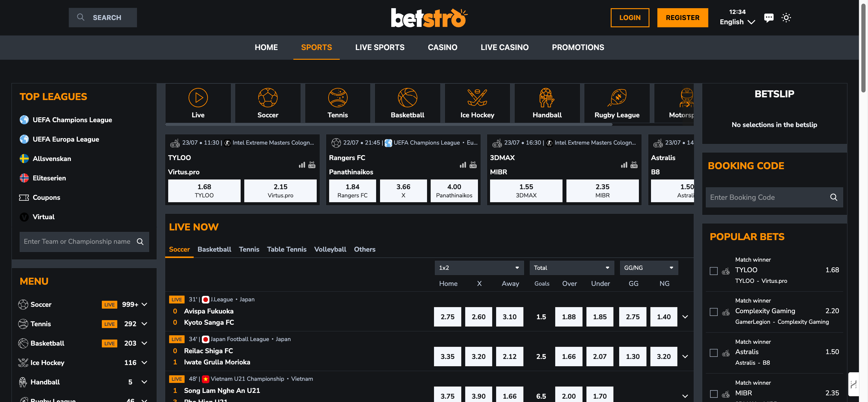
Task: Select the Live play icon category
Action: [x=198, y=103]
